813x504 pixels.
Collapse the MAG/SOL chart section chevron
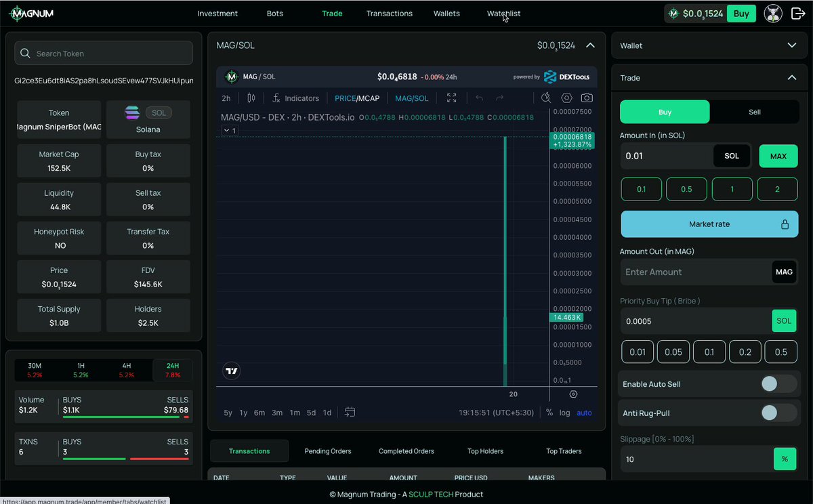tap(590, 45)
